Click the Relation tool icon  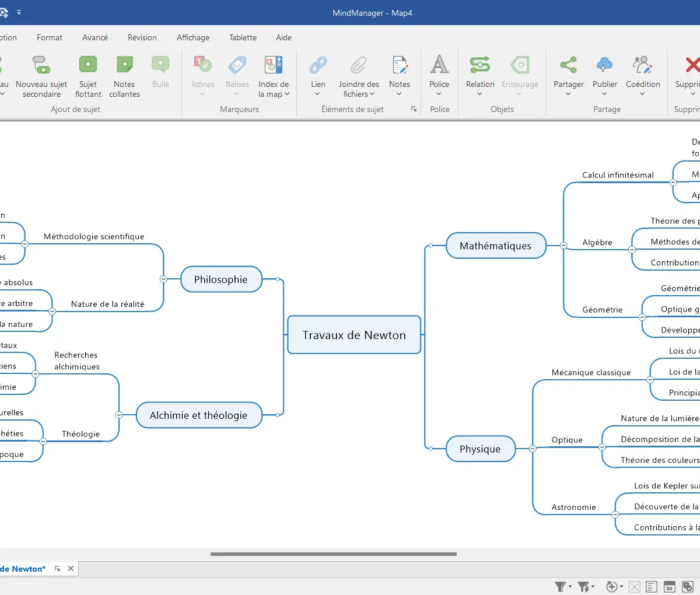point(480,65)
